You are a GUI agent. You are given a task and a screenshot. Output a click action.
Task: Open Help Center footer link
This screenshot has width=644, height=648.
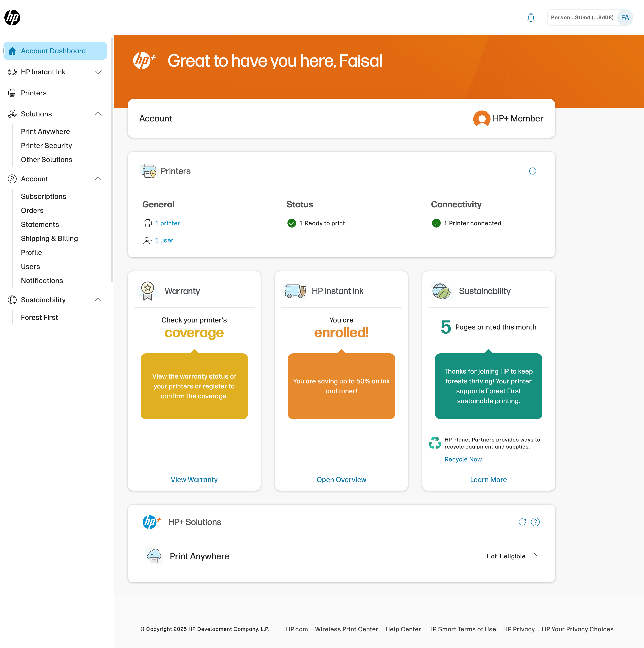(x=403, y=630)
